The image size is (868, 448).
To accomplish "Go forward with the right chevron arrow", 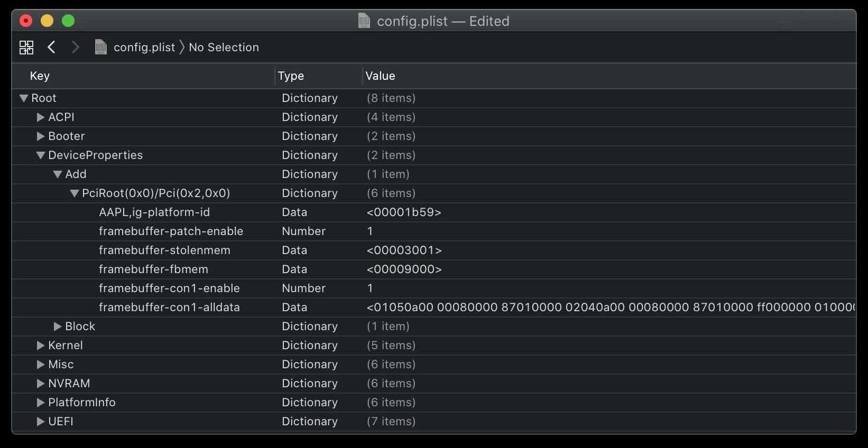I will coord(75,47).
